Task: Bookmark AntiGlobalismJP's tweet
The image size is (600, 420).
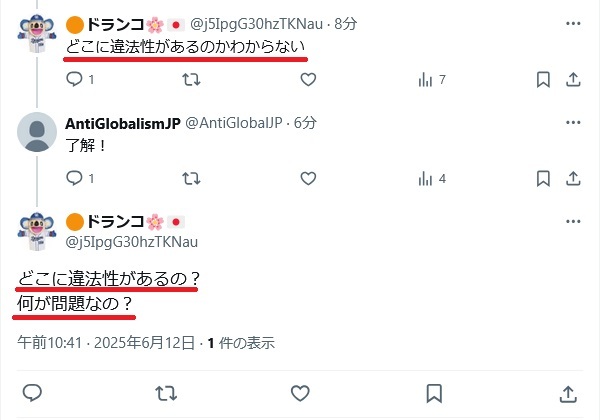Action: (x=543, y=178)
